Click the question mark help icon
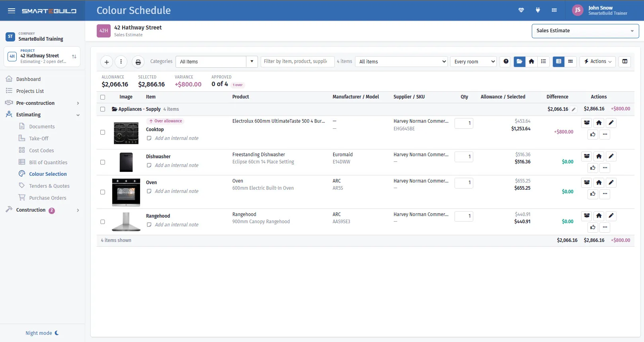 pos(506,61)
